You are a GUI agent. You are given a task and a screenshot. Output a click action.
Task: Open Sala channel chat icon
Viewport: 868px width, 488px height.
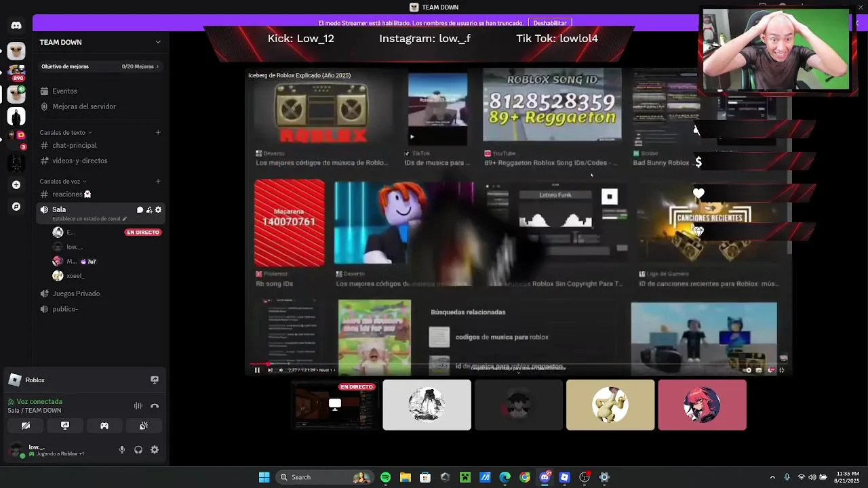(140, 210)
